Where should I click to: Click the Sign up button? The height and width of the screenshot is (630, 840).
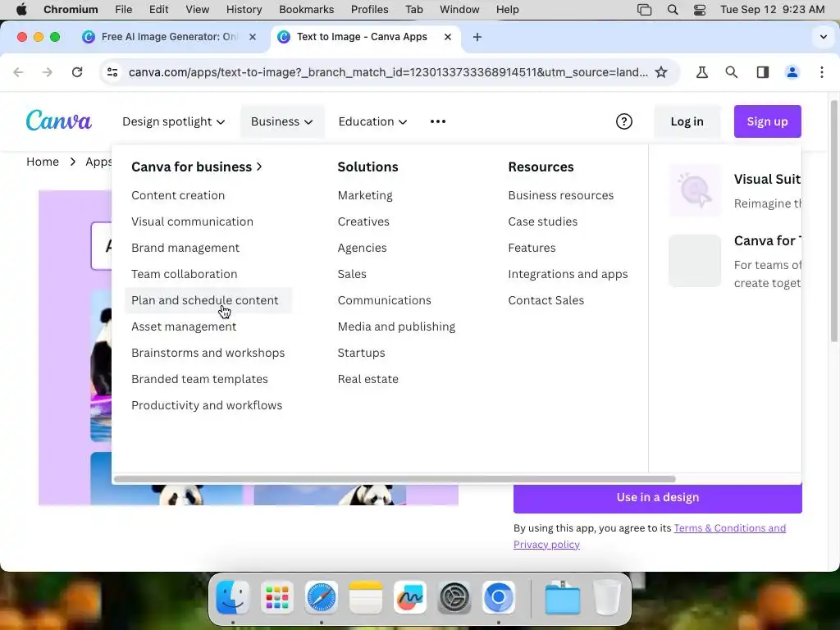click(767, 121)
